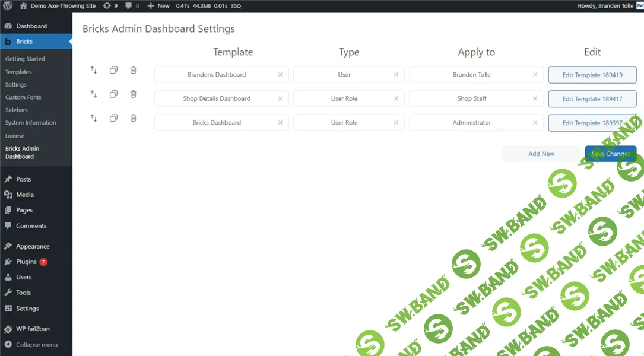Click the Media icon in sidebar
This screenshot has width=644, height=356.
(x=8, y=195)
